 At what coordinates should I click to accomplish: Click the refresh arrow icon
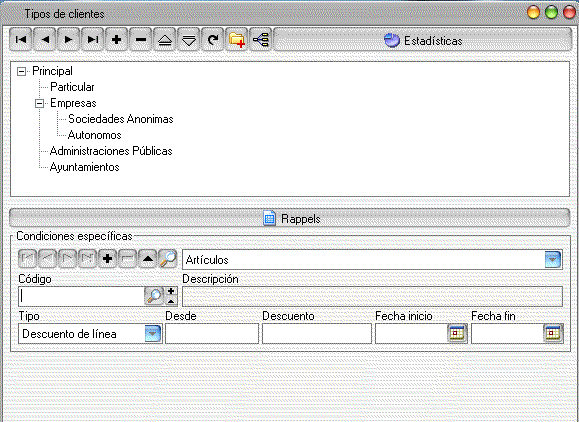click(213, 39)
